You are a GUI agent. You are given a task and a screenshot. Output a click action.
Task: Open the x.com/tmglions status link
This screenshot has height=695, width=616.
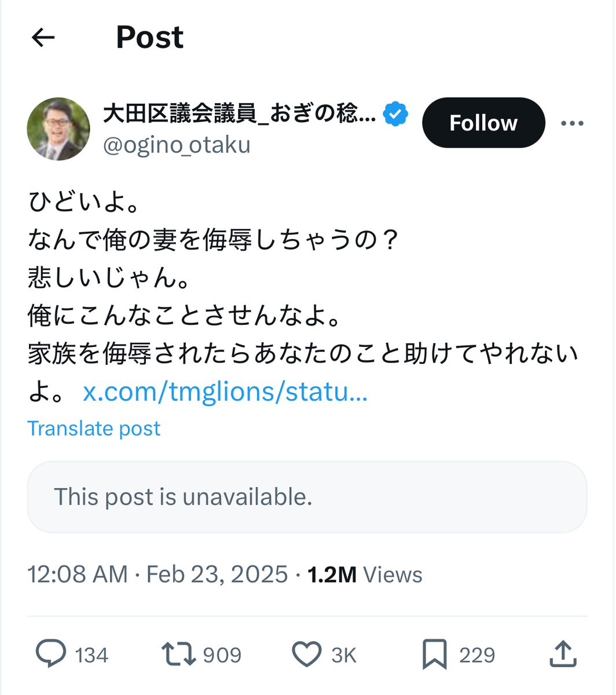225,392
